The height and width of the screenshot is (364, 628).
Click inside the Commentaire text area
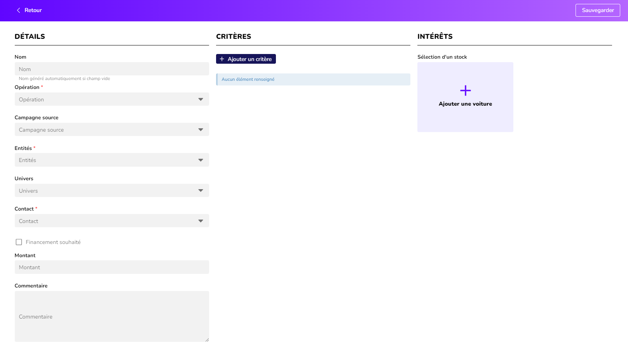click(x=112, y=316)
